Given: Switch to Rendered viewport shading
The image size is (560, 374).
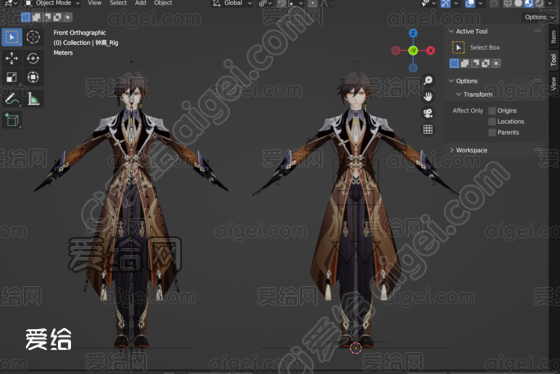Looking at the screenshot, I should (539, 4).
